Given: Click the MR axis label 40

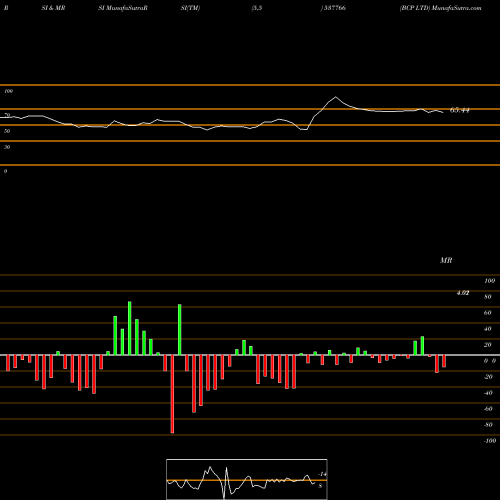Looking at the screenshot, I should click(488, 329).
